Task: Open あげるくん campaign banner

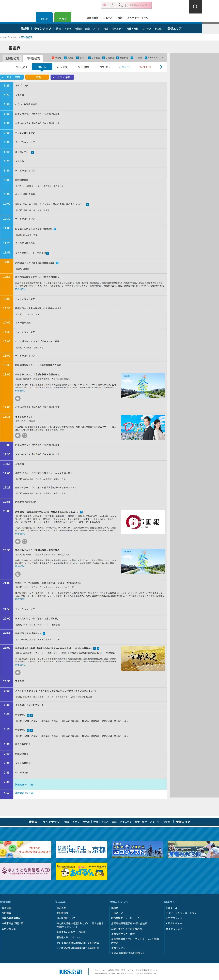Action: click(x=81, y=871)
